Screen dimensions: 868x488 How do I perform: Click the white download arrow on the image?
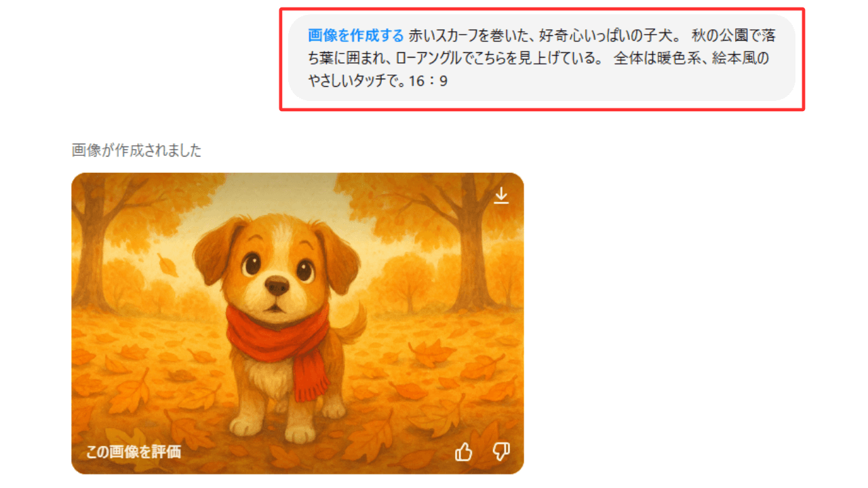(501, 195)
